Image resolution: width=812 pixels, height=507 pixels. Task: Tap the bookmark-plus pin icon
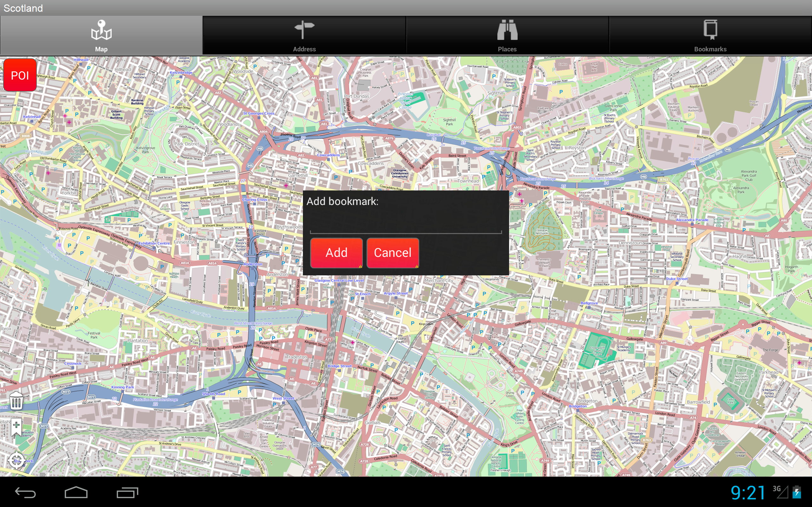16,427
